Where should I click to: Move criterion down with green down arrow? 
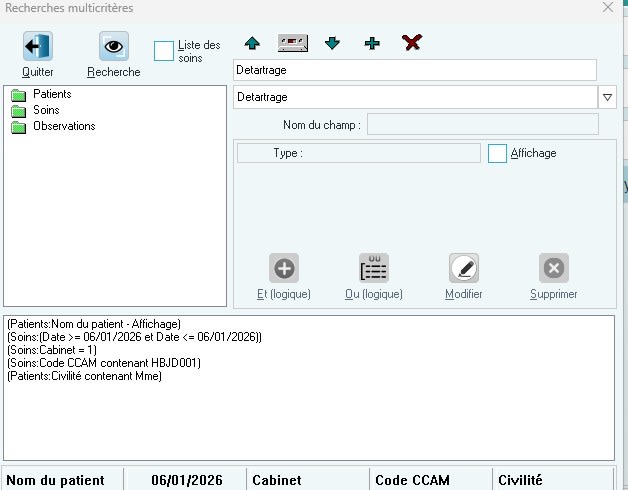(332, 43)
